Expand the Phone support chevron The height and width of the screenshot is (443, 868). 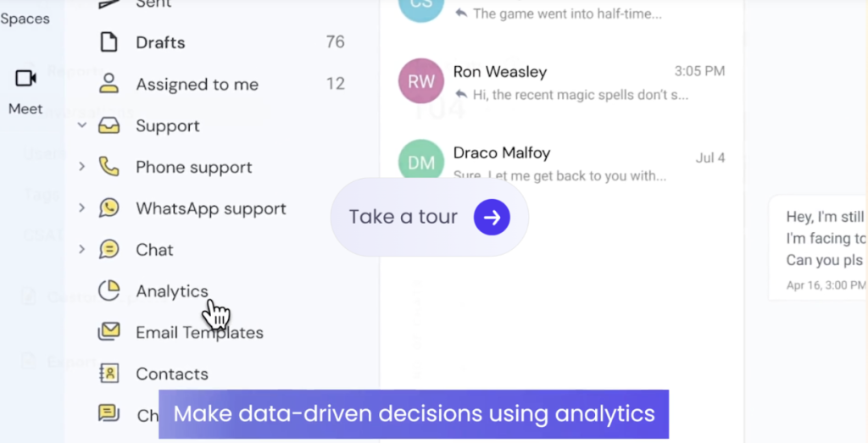[x=82, y=167]
